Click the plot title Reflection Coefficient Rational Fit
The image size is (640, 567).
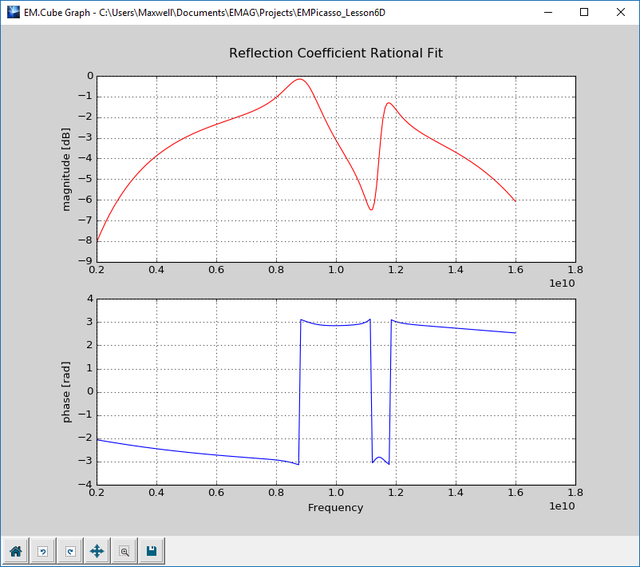tap(335, 53)
